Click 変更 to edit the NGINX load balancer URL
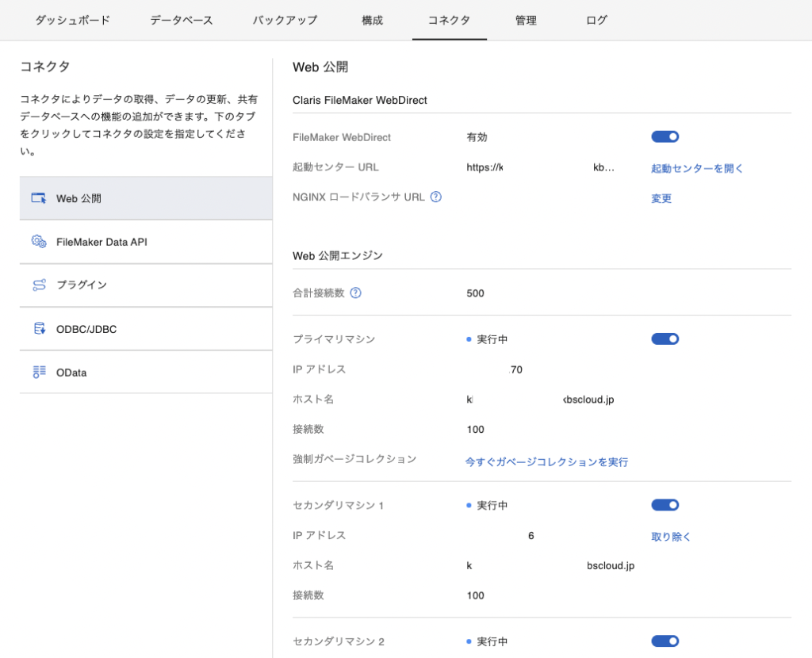This screenshot has height=658, width=812. tap(661, 198)
